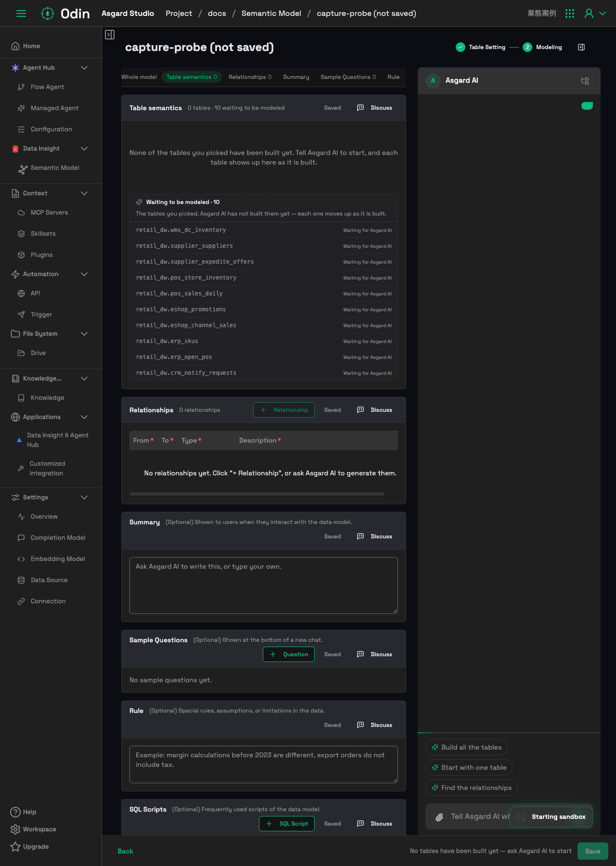Screen dimensions: 616x866
Task: Click Discuss icon in Table semantics header
Action: (360, 108)
